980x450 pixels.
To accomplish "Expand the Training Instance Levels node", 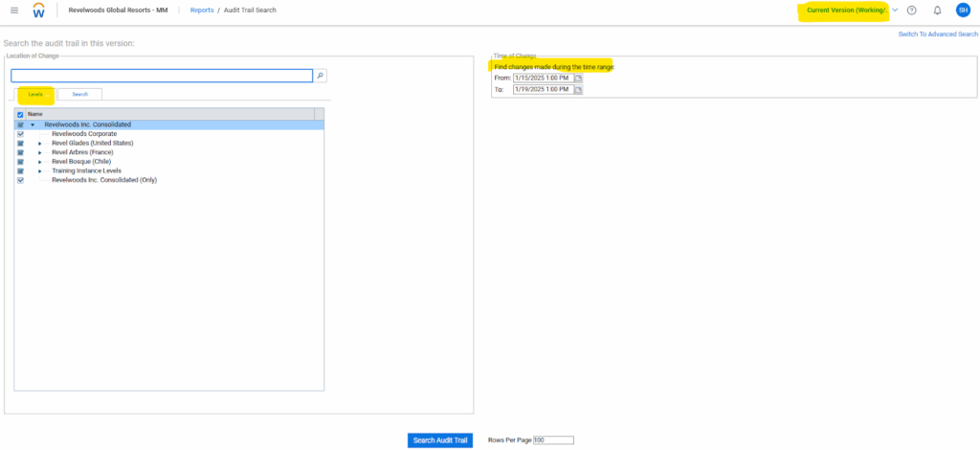I will click(40, 171).
